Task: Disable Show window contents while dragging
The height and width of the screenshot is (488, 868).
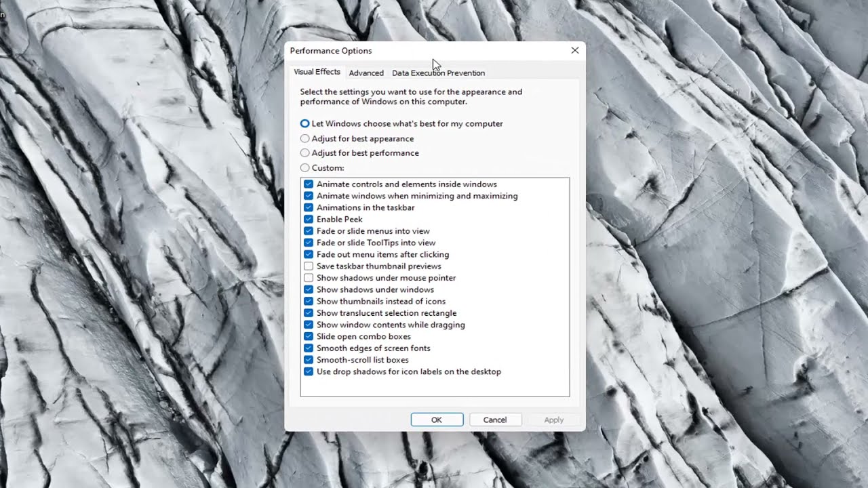Action: point(309,325)
